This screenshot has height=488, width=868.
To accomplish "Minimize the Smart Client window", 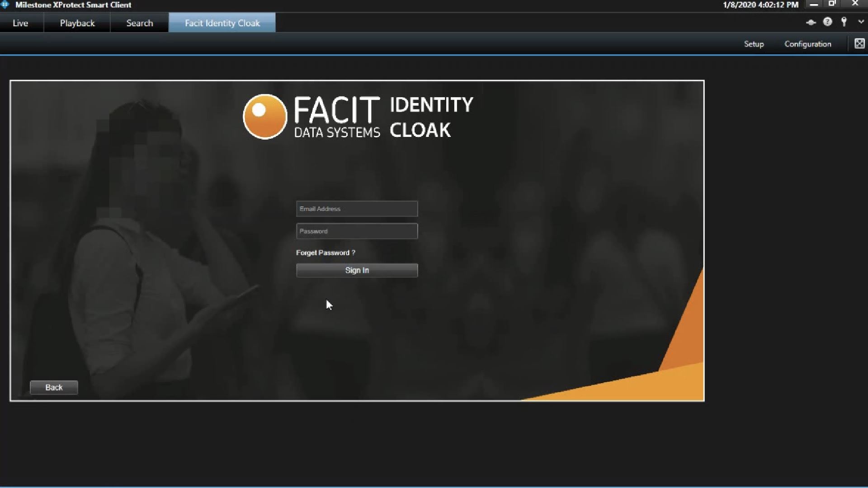I will pos(814,5).
